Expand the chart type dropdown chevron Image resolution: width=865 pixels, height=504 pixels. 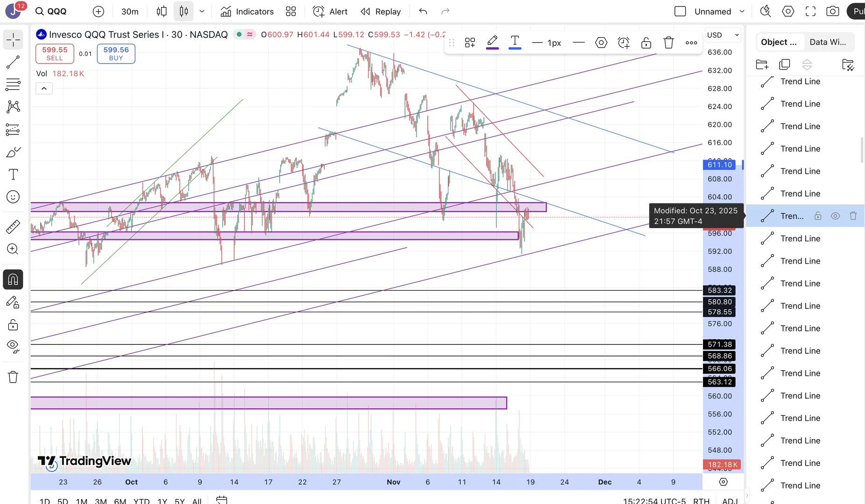pos(202,12)
